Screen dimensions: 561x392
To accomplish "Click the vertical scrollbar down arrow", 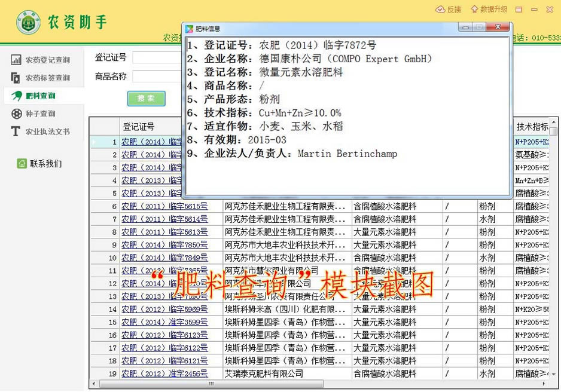I will 554,375.
